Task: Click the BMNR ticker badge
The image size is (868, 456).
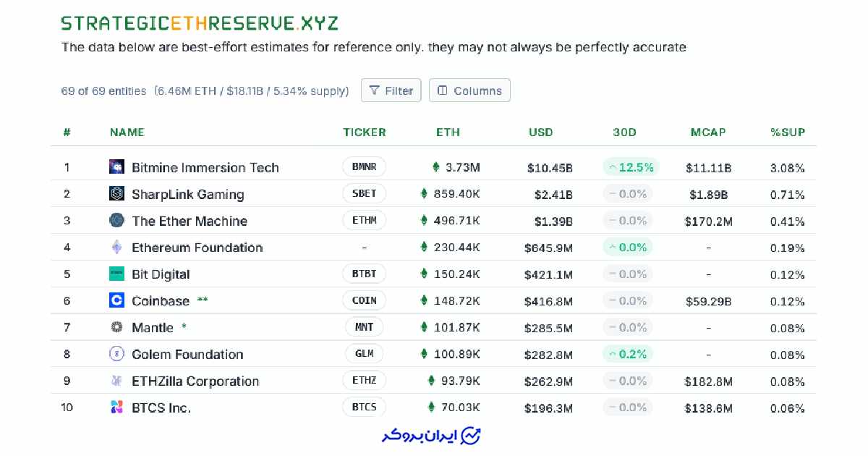Action: pos(364,167)
